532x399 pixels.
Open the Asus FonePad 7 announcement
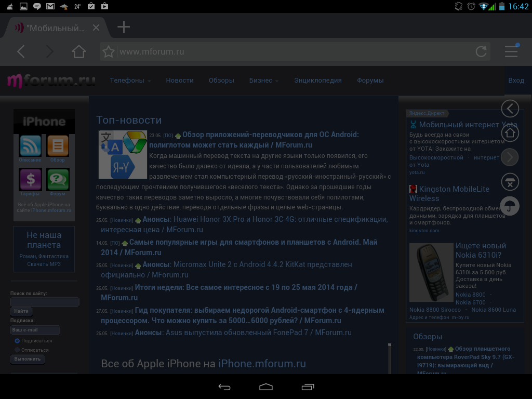(243, 332)
